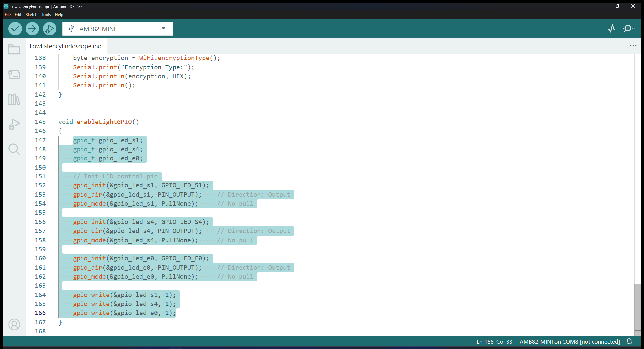Open the editor tab three-dots menu
The width and height of the screenshot is (644, 349).
click(x=633, y=45)
